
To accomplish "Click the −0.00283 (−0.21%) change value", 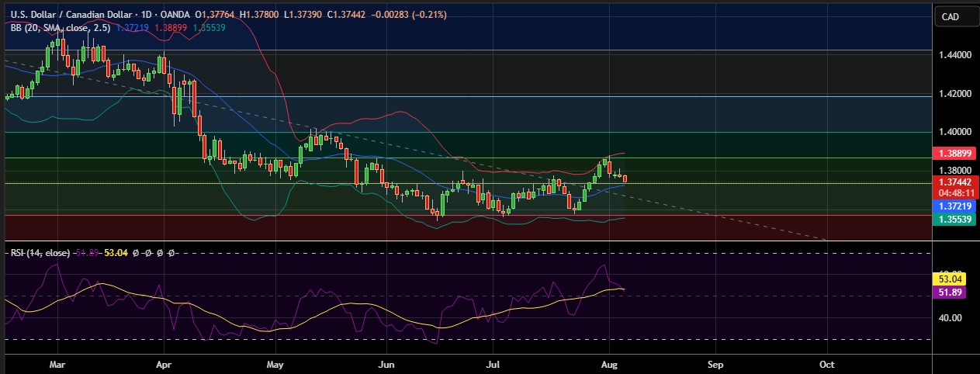I will coord(410,15).
